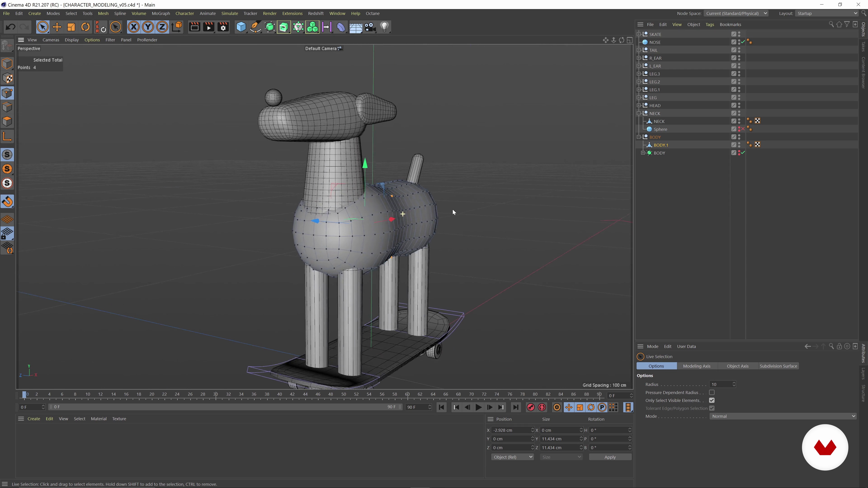Add deformer Bend icon
Viewport: 868px width, 488px height.
tap(341, 27)
